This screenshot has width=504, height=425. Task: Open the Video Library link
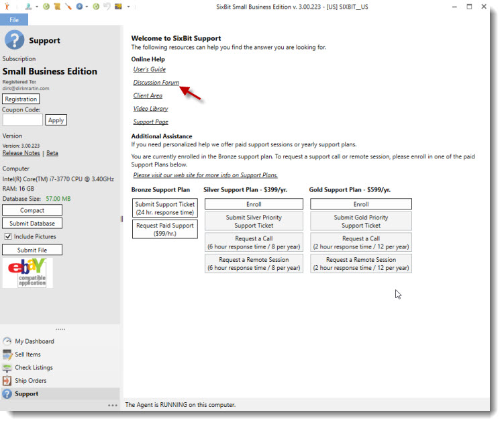click(151, 109)
